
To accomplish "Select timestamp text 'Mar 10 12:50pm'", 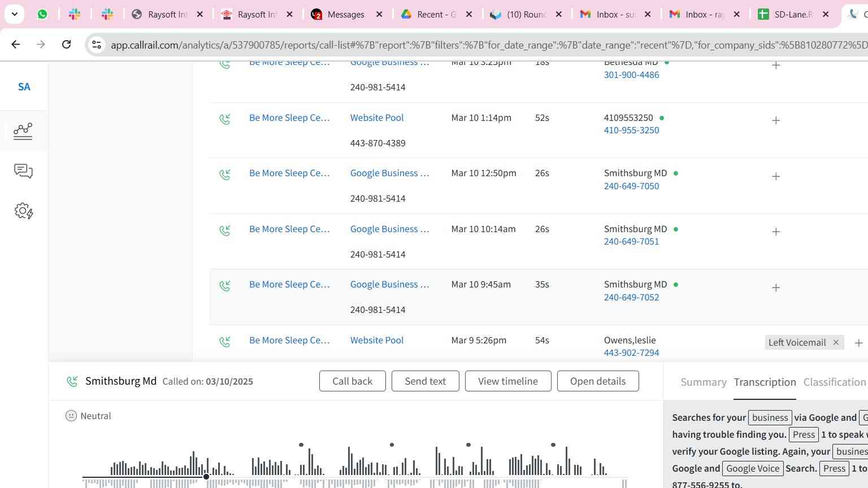I will coord(483,173).
